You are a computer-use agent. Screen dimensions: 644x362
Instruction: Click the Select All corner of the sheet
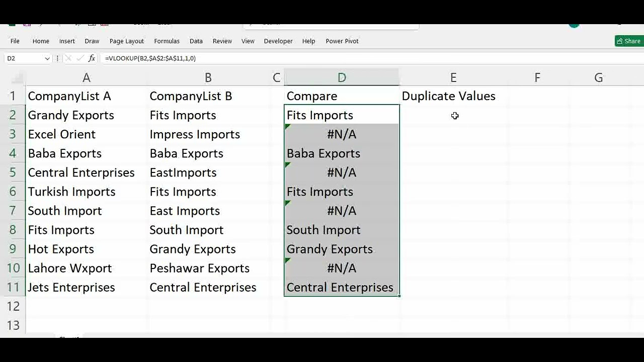coord(17,77)
